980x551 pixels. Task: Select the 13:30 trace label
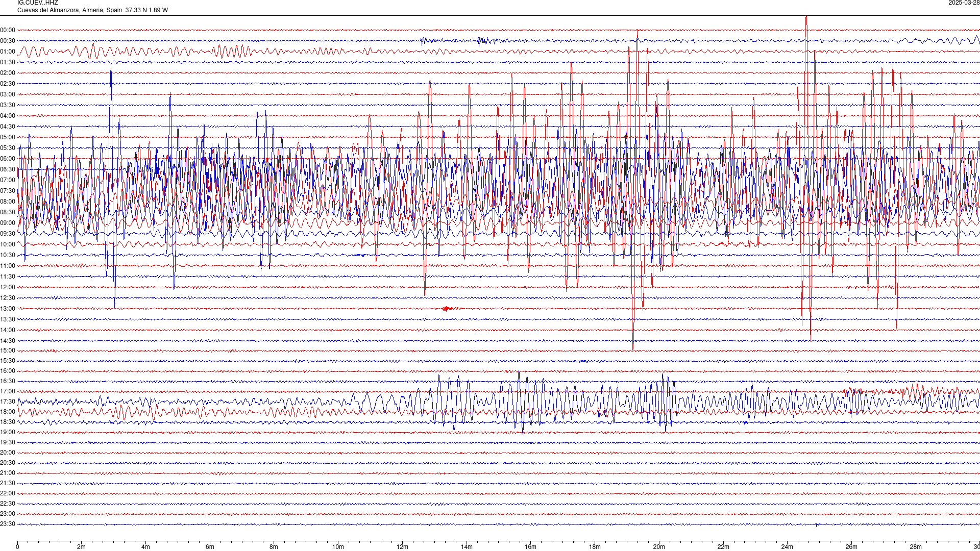8,319
